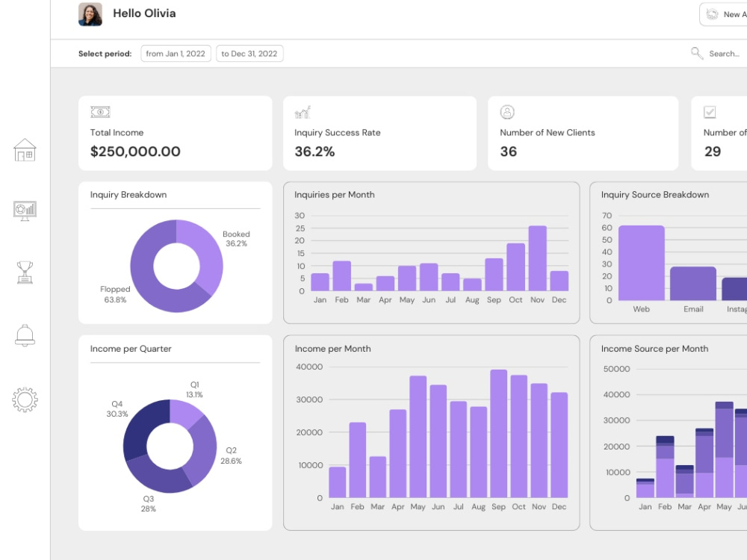Click the 'Income Source per Month' chart title
747x560 pixels.
point(654,349)
